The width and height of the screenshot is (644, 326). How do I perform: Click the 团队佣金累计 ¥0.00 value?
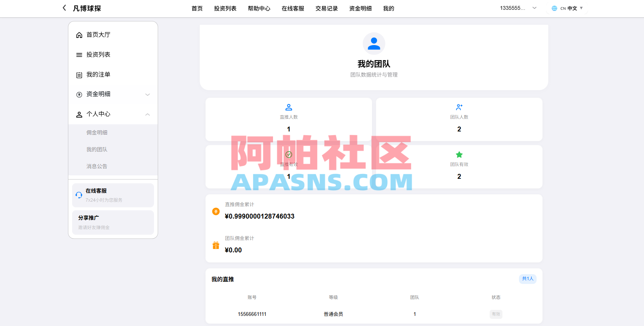point(233,250)
